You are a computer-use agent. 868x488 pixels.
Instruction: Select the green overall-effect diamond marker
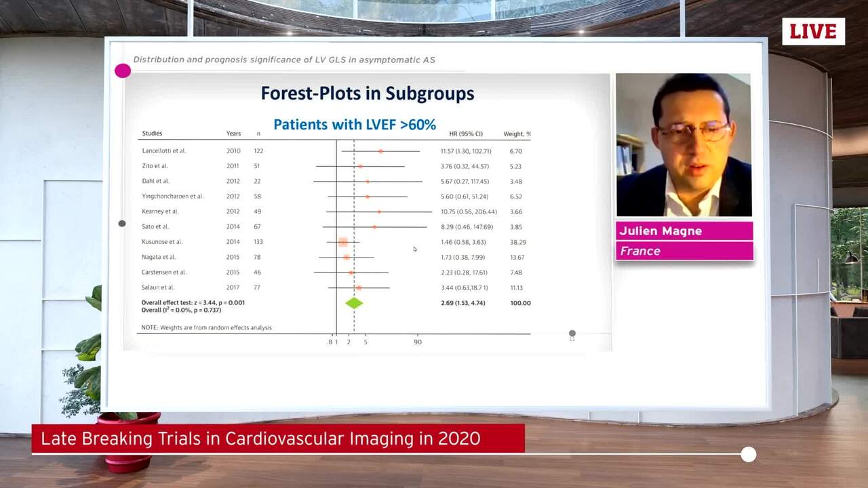(x=354, y=303)
